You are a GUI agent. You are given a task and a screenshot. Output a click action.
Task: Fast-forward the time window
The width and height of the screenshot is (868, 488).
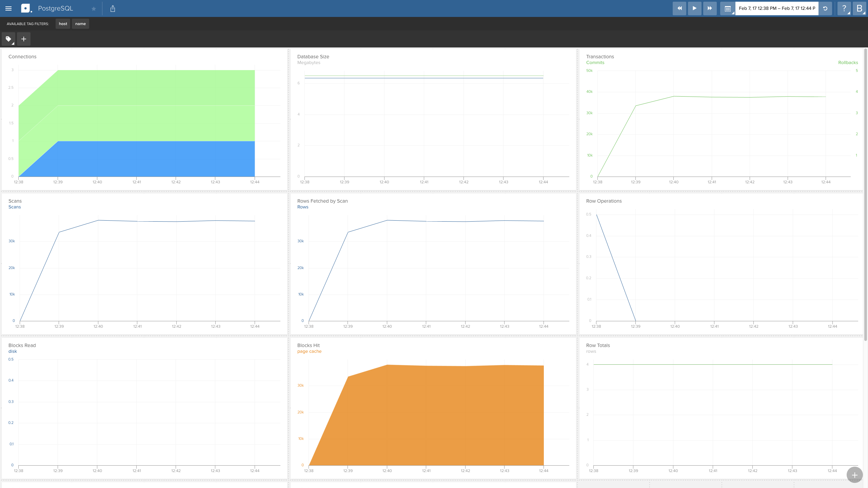[x=710, y=8]
